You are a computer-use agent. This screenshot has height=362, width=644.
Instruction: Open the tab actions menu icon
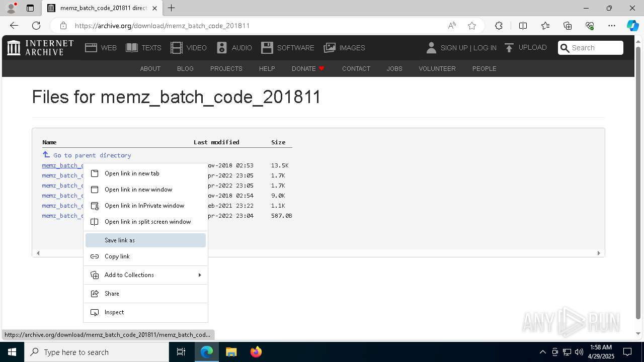pos(30,8)
